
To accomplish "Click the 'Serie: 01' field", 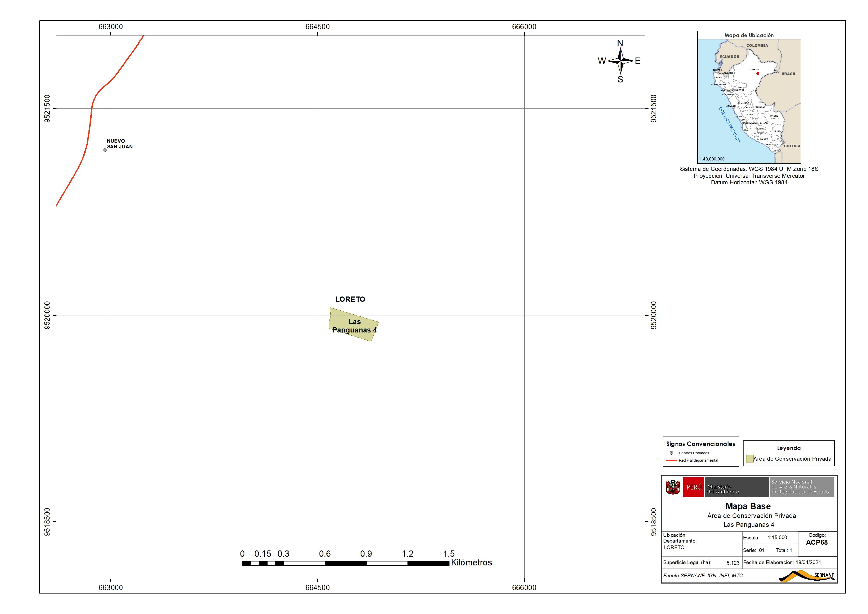I will point(754,550).
